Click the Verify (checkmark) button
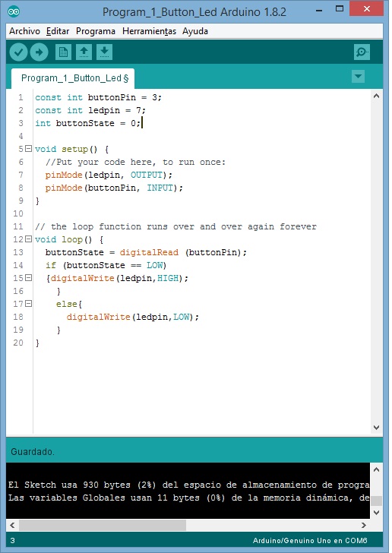This screenshot has height=553, width=392. (x=18, y=52)
